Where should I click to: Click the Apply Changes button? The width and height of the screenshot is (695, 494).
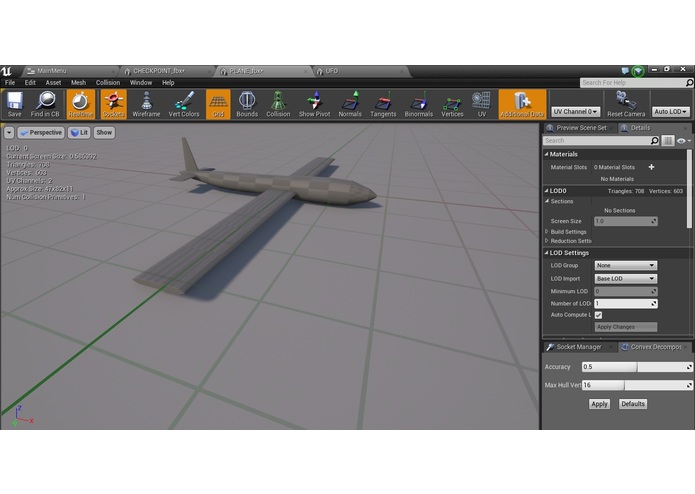coord(625,327)
